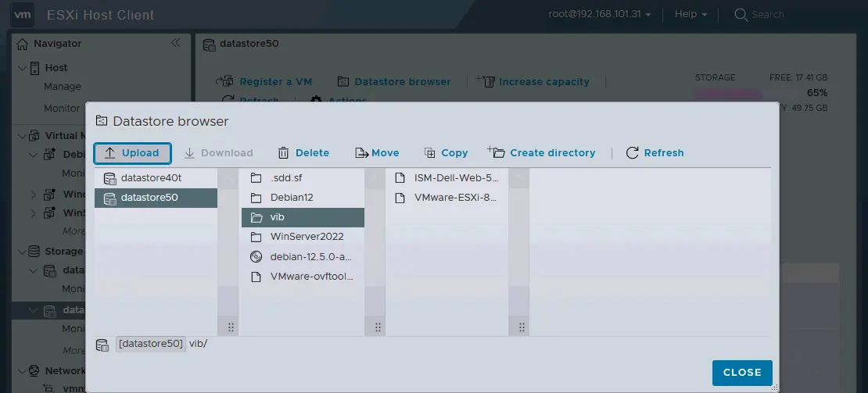Click the Datastore browser title icon
Image resolution: width=868 pixels, height=393 pixels.
[x=101, y=120]
